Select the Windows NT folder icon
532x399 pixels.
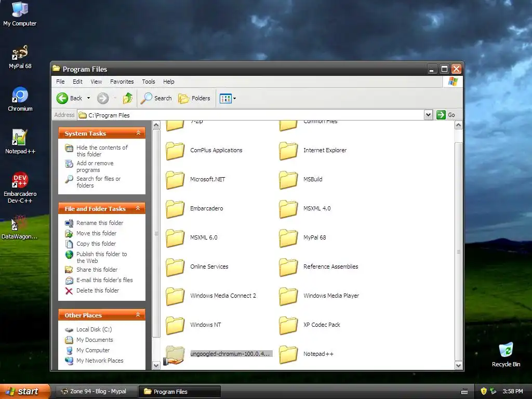coord(175,325)
